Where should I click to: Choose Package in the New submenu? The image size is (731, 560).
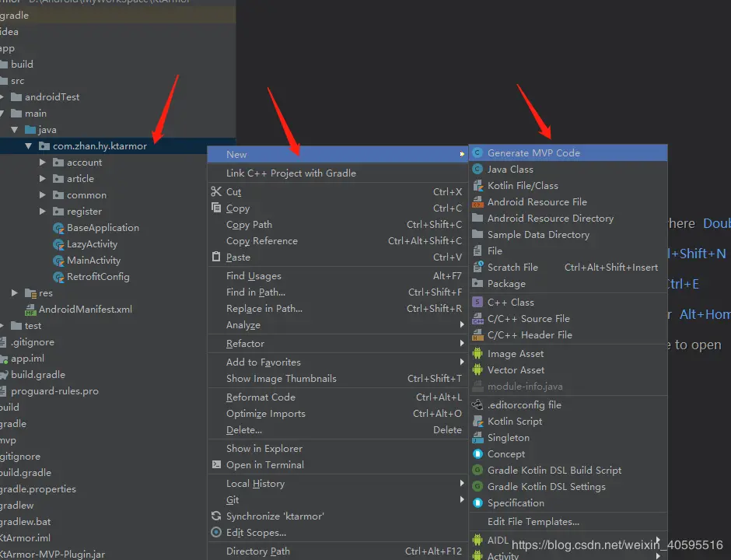click(568, 283)
